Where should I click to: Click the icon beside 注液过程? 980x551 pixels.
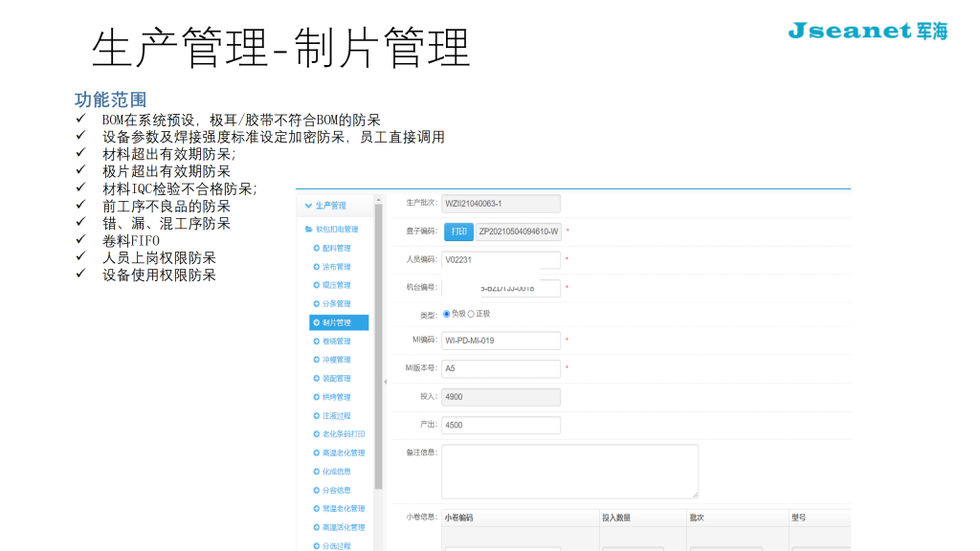coord(317,416)
